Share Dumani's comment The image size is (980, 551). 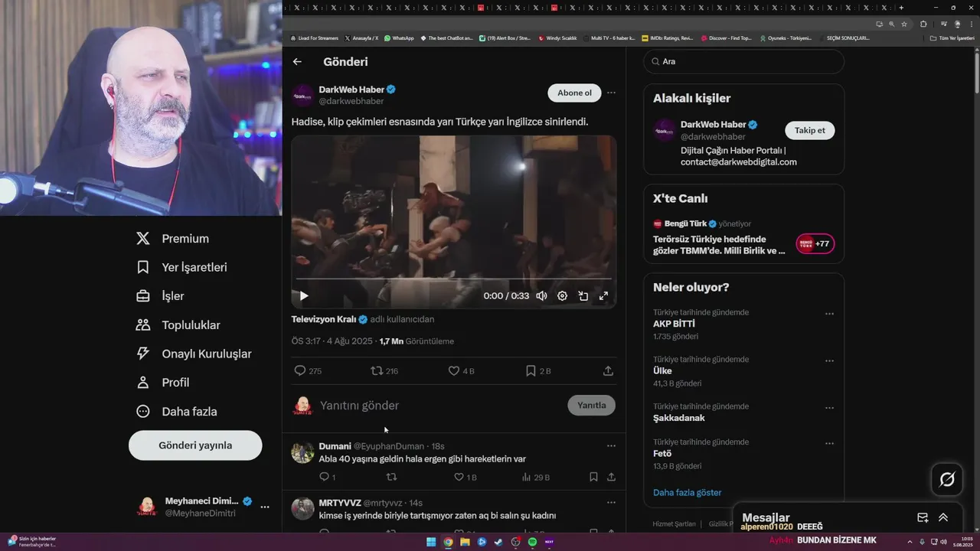[611, 477]
